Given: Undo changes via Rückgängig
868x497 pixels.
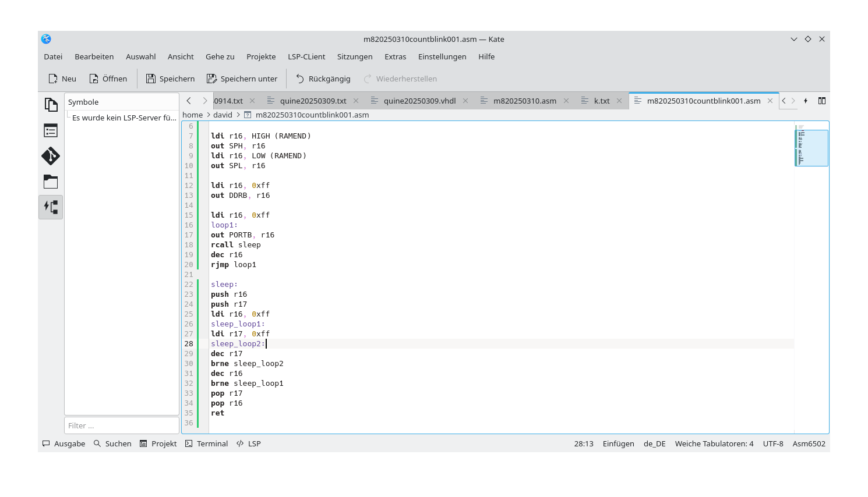Looking at the screenshot, I should [322, 78].
